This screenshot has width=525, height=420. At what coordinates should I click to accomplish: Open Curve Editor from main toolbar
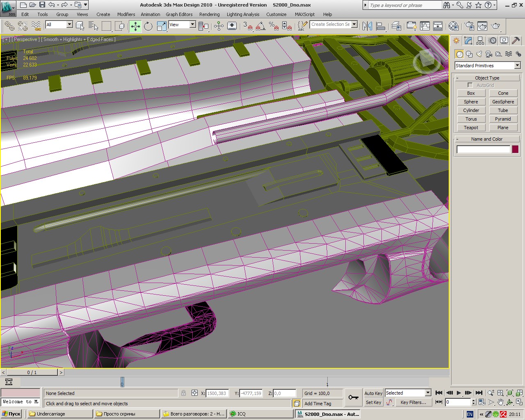pyautogui.click(x=425, y=26)
